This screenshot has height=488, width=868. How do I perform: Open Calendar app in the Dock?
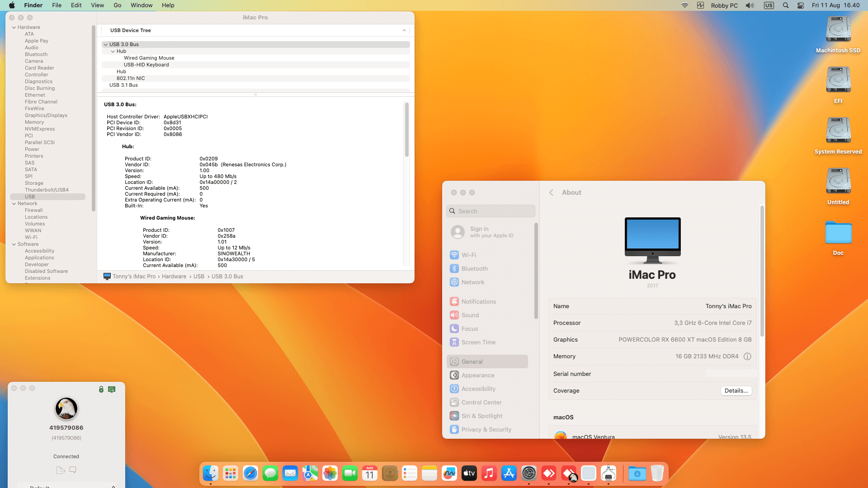pyautogui.click(x=370, y=473)
